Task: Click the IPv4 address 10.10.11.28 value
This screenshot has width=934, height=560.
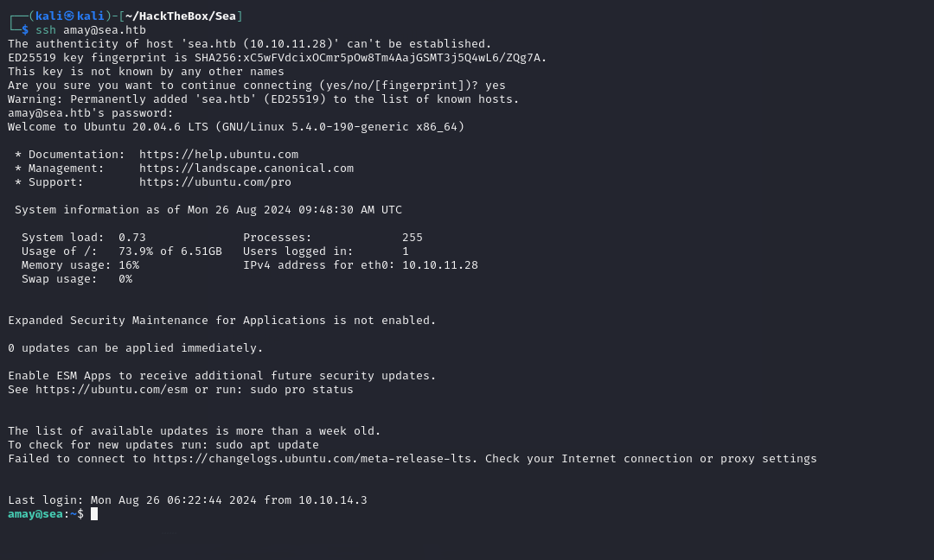Action: click(x=439, y=264)
